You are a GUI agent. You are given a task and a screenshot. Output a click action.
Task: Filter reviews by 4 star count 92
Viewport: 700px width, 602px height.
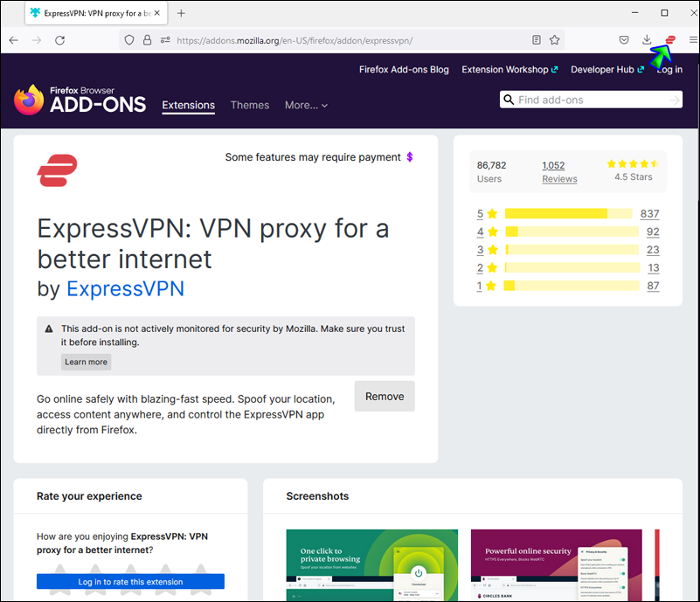(653, 232)
